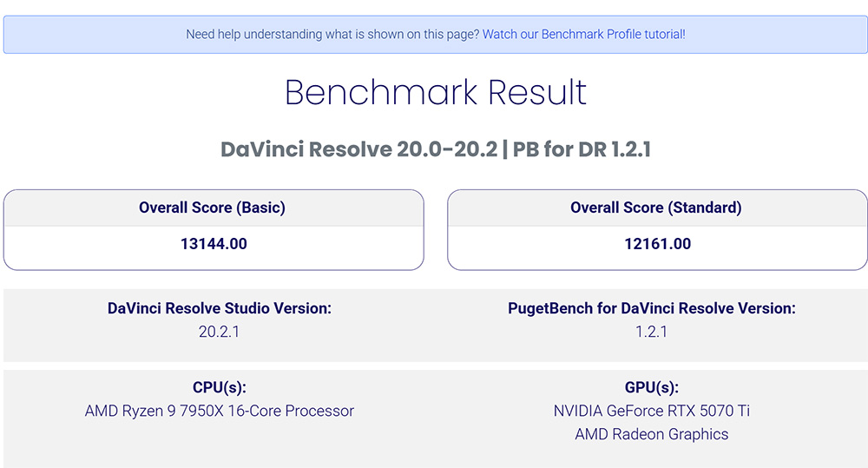This screenshot has height=468, width=868.
Task: Click the 'GPU(s):' label
Action: (x=651, y=388)
